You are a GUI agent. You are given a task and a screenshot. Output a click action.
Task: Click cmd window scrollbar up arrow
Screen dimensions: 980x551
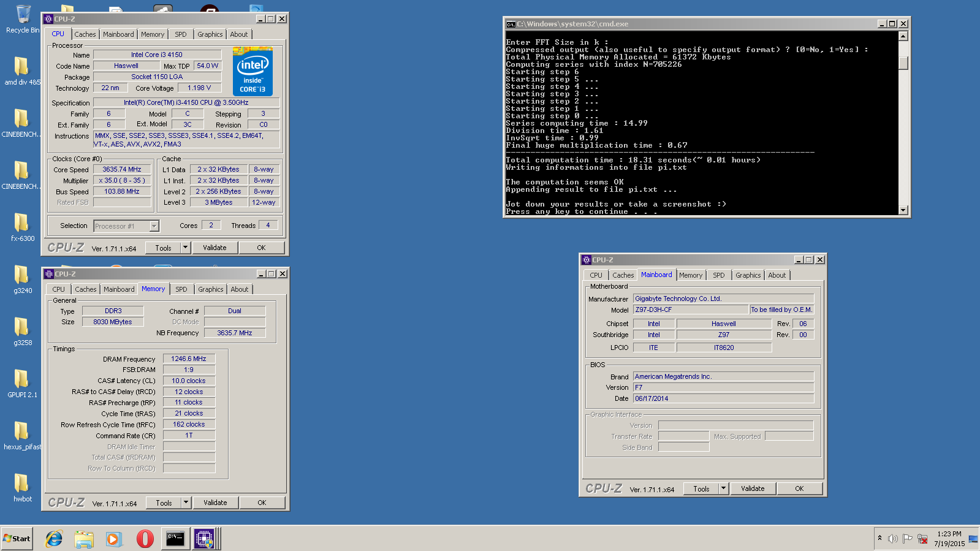click(903, 36)
